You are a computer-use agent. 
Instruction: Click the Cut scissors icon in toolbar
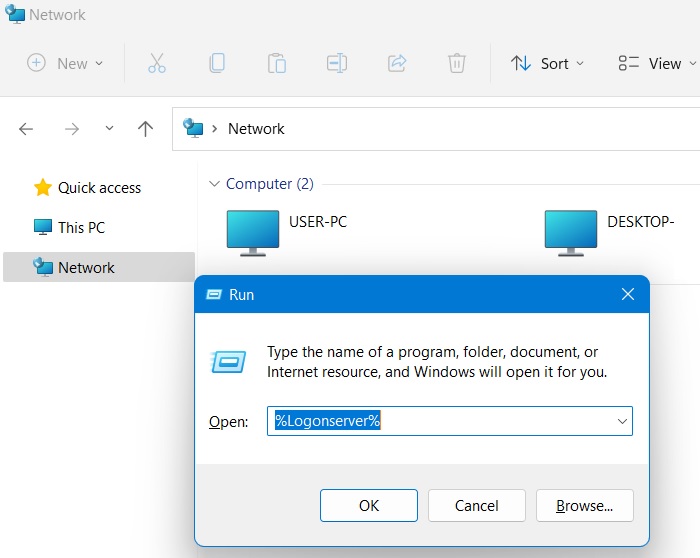(x=157, y=63)
